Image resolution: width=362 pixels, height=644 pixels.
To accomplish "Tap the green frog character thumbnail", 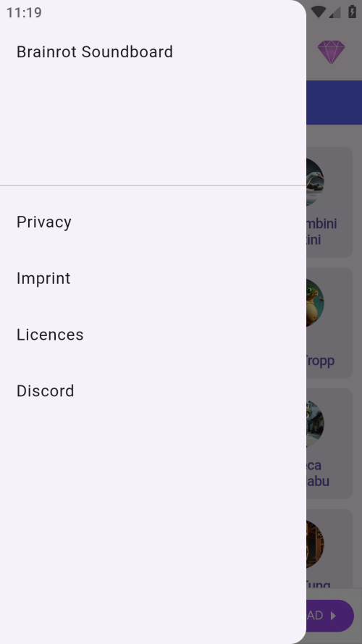I will (x=315, y=303).
